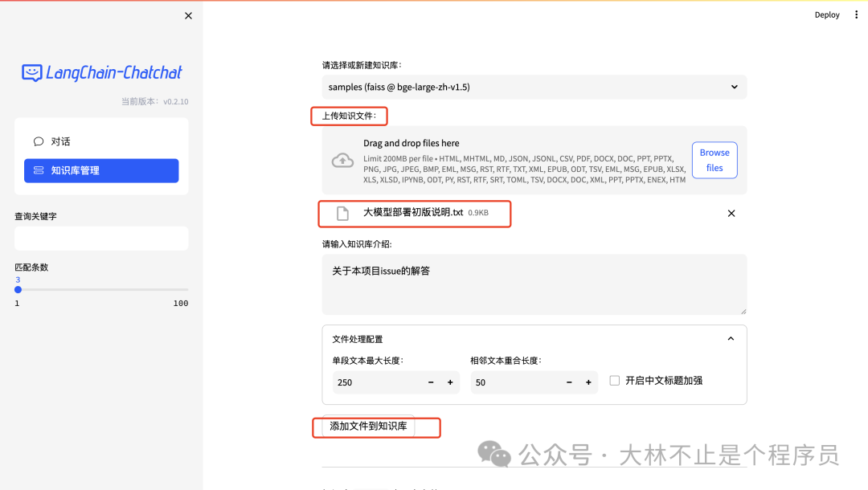Viewport: 868px width, 490px height.
Task: Increase 相邻文本重合长度 with plus button
Action: 588,382
